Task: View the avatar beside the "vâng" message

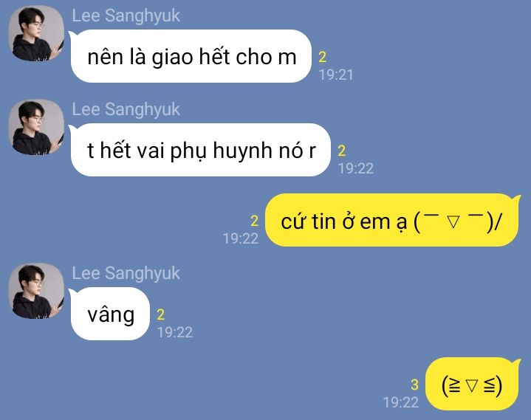Action: click(x=36, y=291)
